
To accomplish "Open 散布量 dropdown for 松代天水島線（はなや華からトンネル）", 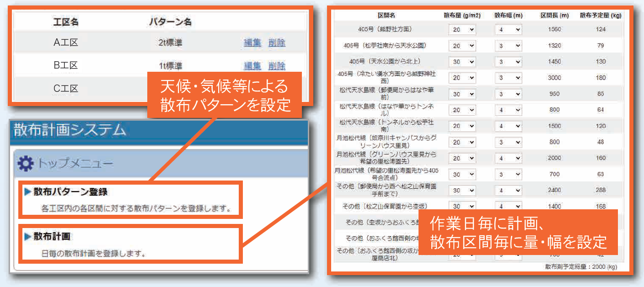I will coord(462,110).
